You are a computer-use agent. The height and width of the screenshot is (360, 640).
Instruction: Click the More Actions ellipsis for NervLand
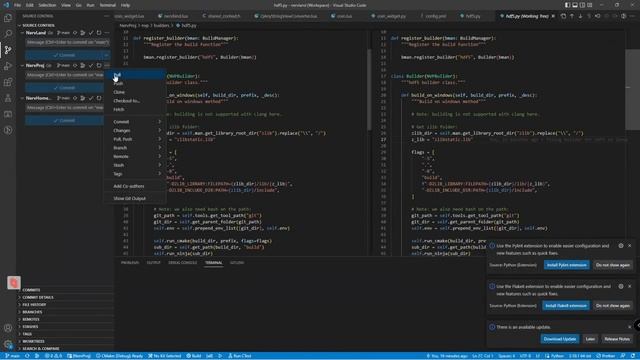pyautogui.click(x=107, y=33)
